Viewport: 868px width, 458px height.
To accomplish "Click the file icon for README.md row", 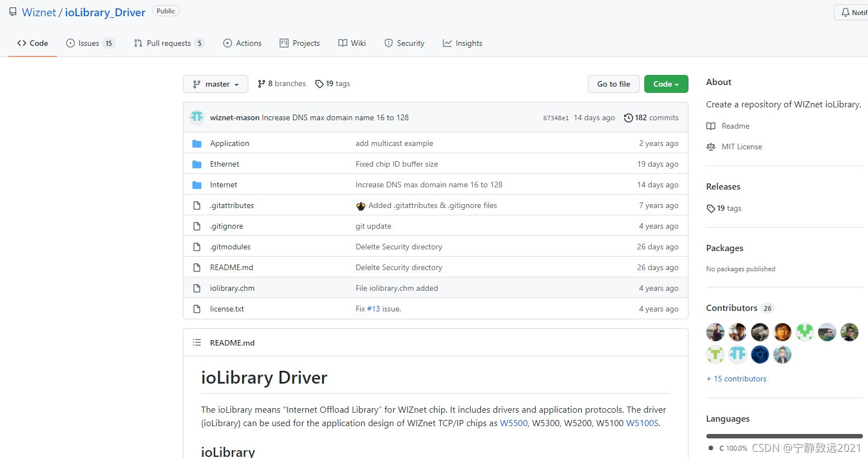I will (x=197, y=268).
